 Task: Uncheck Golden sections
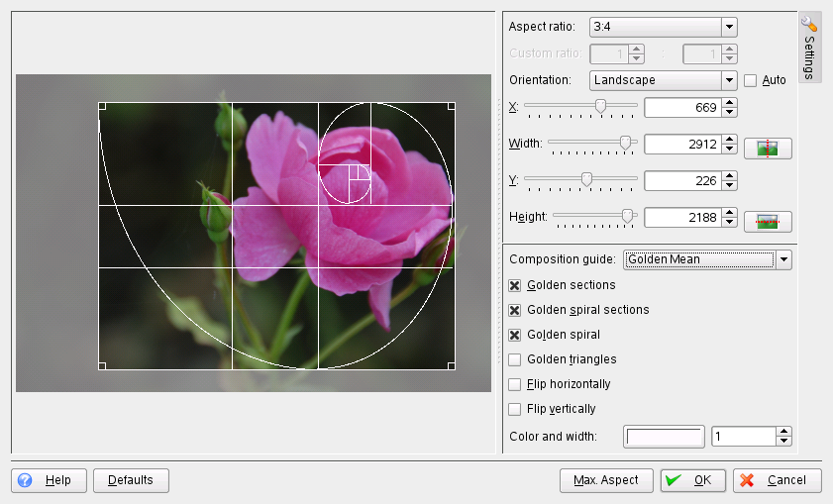(515, 286)
